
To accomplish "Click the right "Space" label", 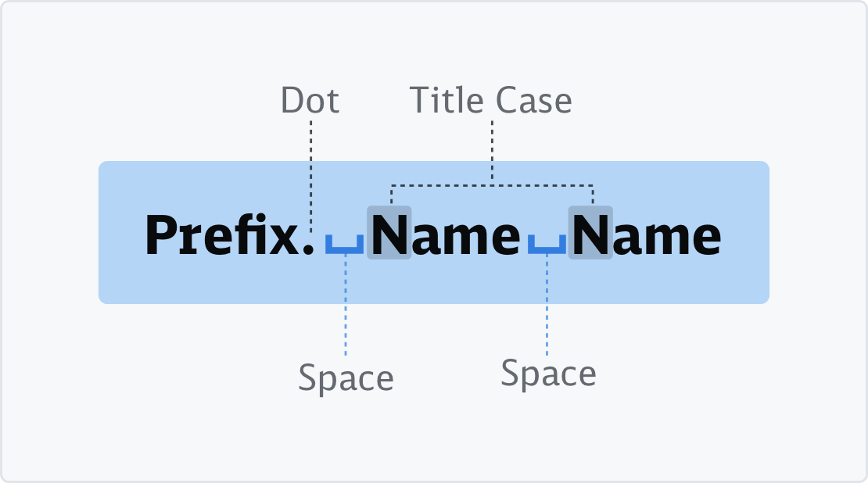I will click(x=548, y=374).
